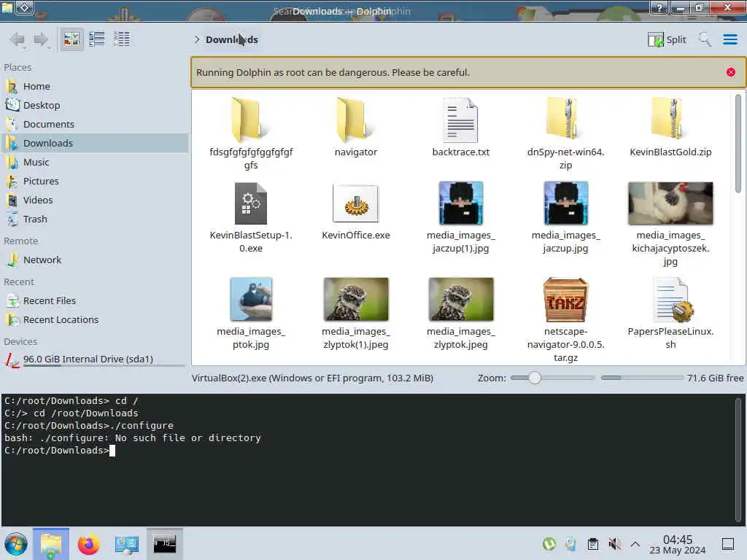Viewport: 747px width, 560px height.
Task: Select media_images_kichajacyptoszek.jpg chicken thumbnail
Action: tap(670, 225)
